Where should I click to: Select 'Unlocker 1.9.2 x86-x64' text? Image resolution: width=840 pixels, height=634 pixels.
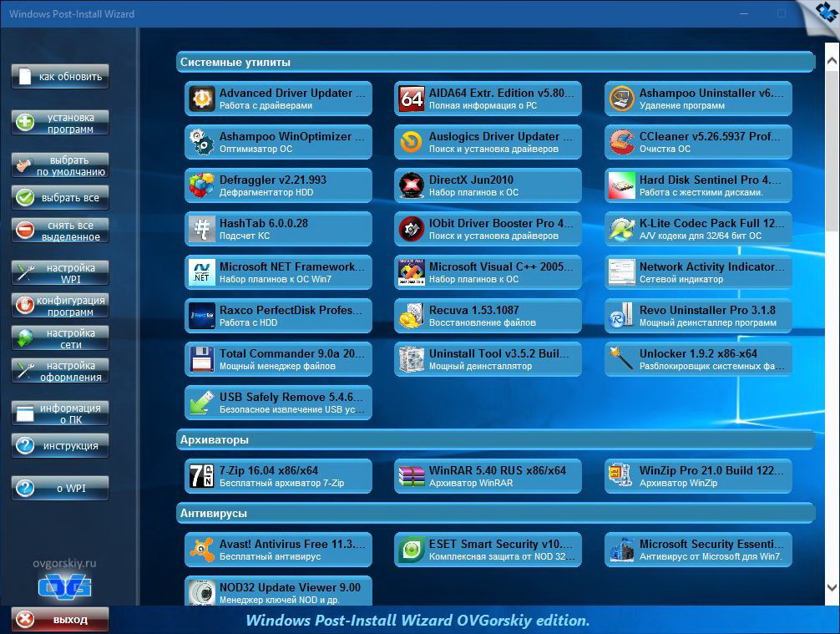tap(698, 353)
